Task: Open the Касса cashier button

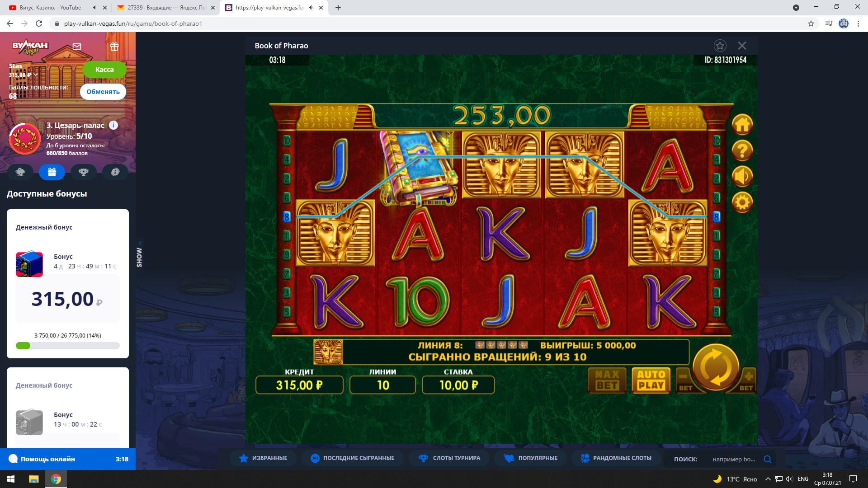Action: [104, 70]
